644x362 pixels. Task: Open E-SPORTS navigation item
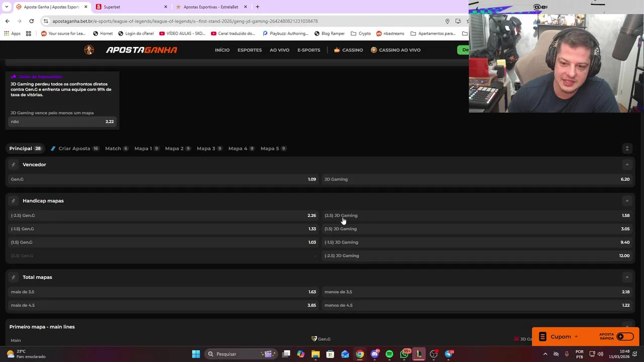pos(308,50)
